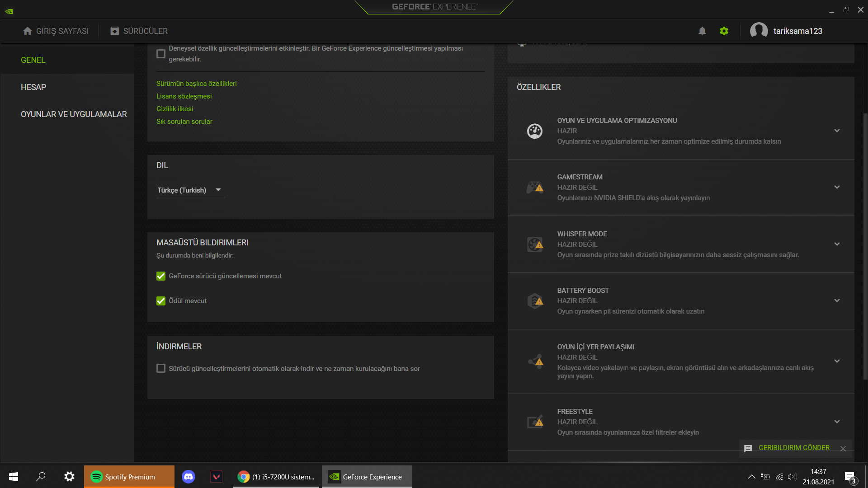Open the Türkçe language dropdown
868x488 pixels.
[x=189, y=190]
